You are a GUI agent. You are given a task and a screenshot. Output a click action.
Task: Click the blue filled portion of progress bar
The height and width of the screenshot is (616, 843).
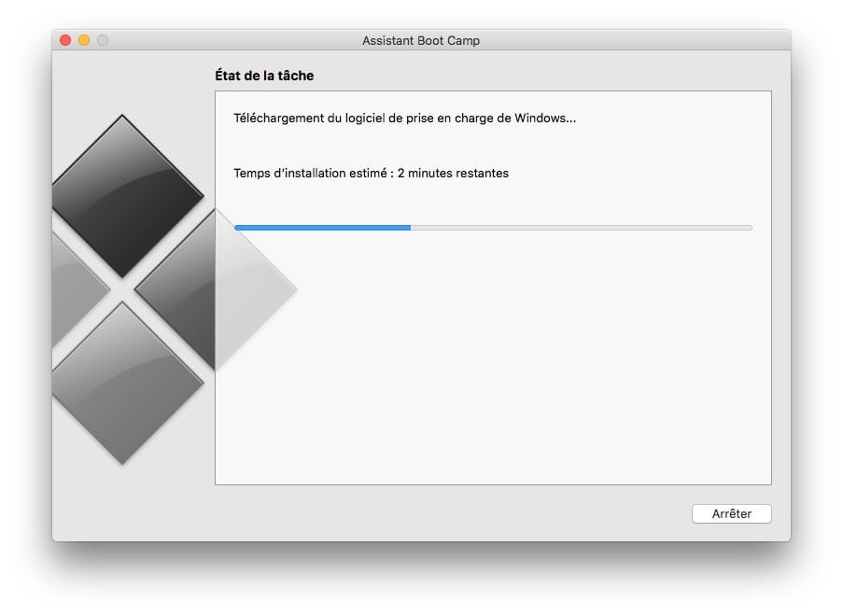point(323,228)
